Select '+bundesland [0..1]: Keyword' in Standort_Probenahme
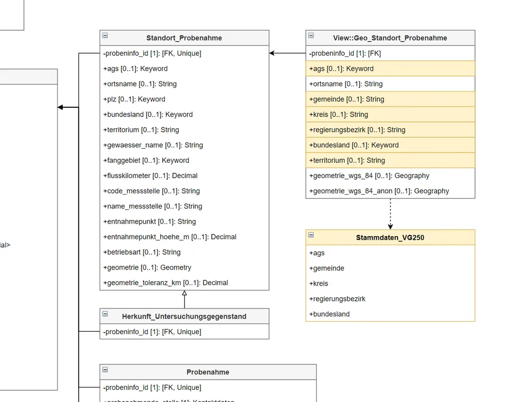 click(x=184, y=114)
